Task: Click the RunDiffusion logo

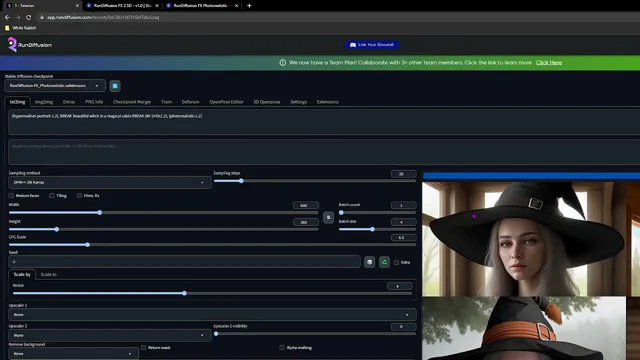Action: coord(30,44)
